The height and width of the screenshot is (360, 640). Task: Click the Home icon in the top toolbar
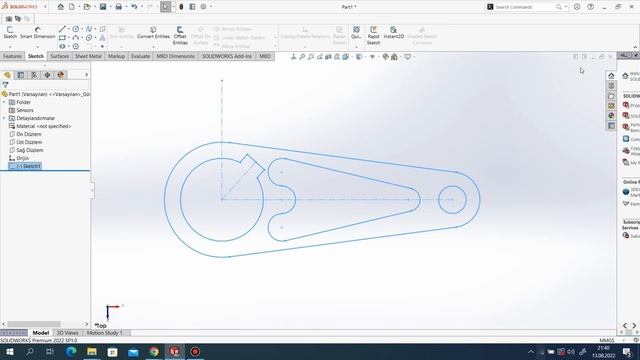coord(60,7)
